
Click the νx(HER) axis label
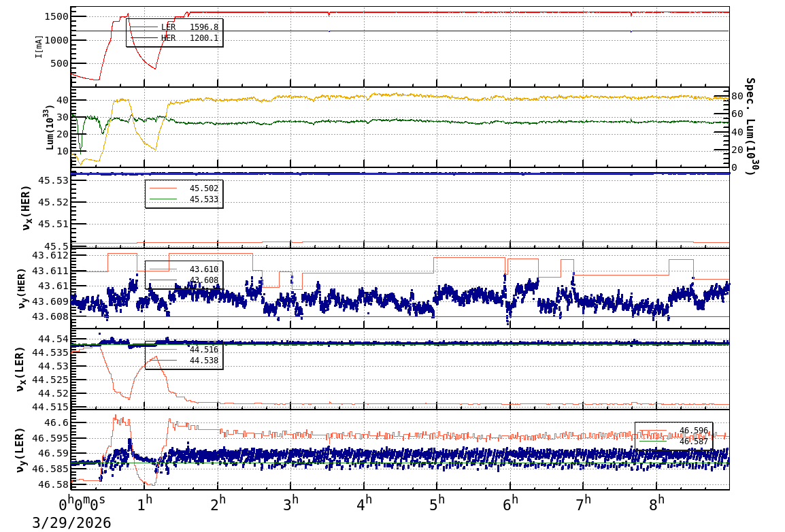click(27, 207)
